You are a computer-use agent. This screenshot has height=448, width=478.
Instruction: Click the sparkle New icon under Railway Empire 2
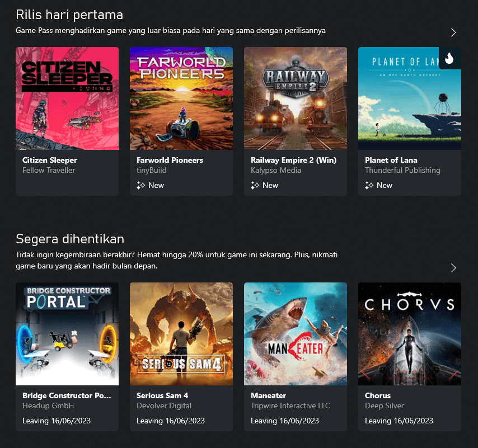coord(255,185)
